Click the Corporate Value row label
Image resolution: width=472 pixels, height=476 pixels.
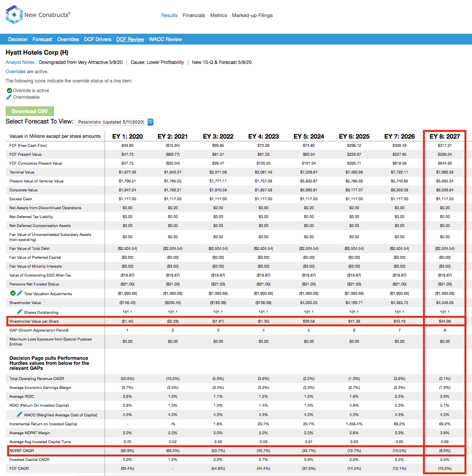(24, 190)
